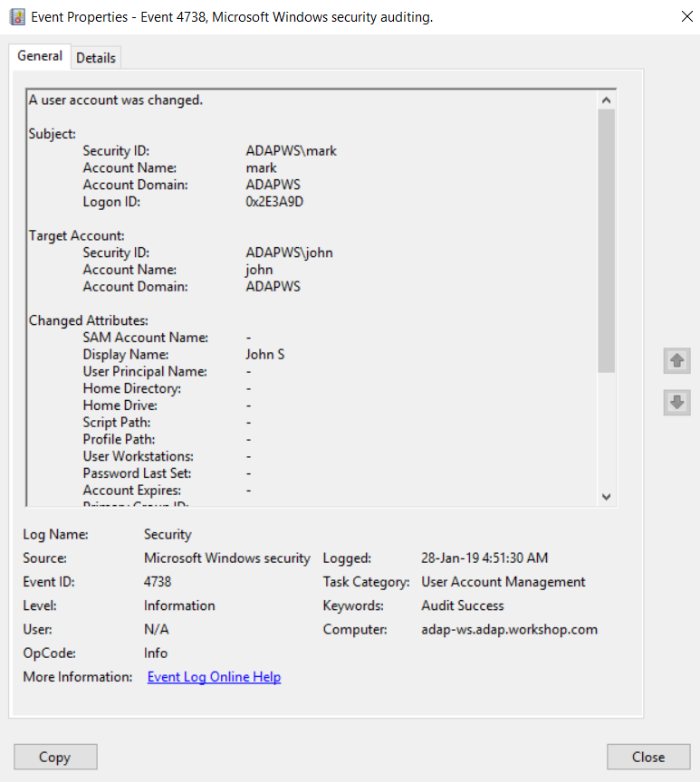Click the description scrollbar up arrow
This screenshot has height=782, width=700.
click(606, 100)
